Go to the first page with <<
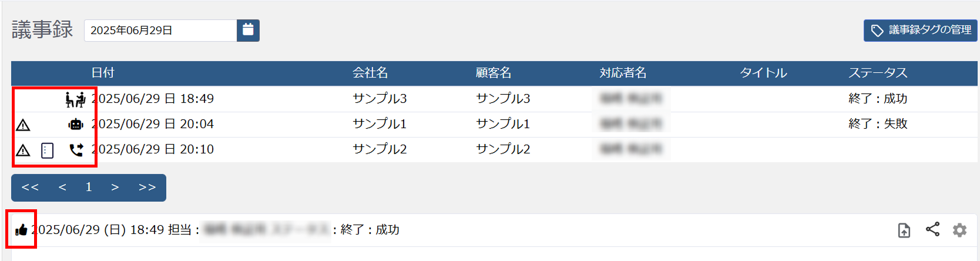This screenshot has width=980, height=261. 30,188
